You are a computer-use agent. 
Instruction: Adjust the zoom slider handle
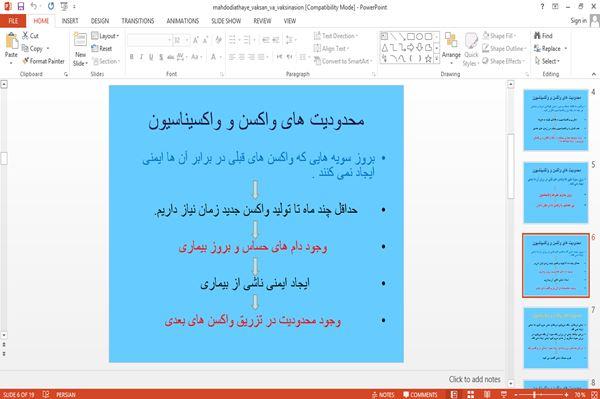point(534,394)
